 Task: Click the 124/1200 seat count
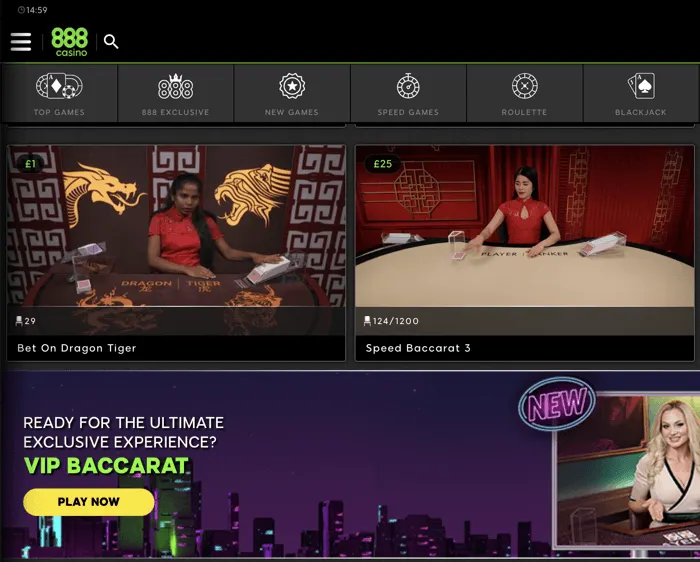click(x=396, y=321)
